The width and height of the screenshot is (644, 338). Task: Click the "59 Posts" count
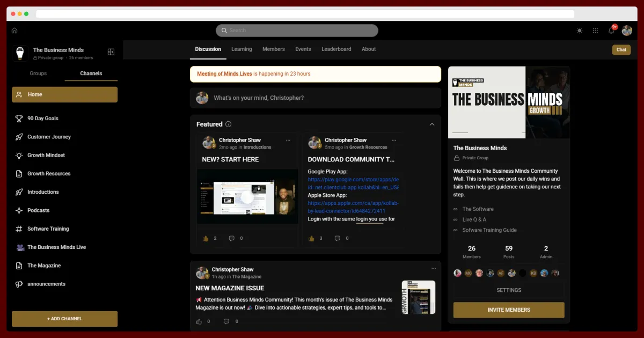pyautogui.click(x=509, y=252)
